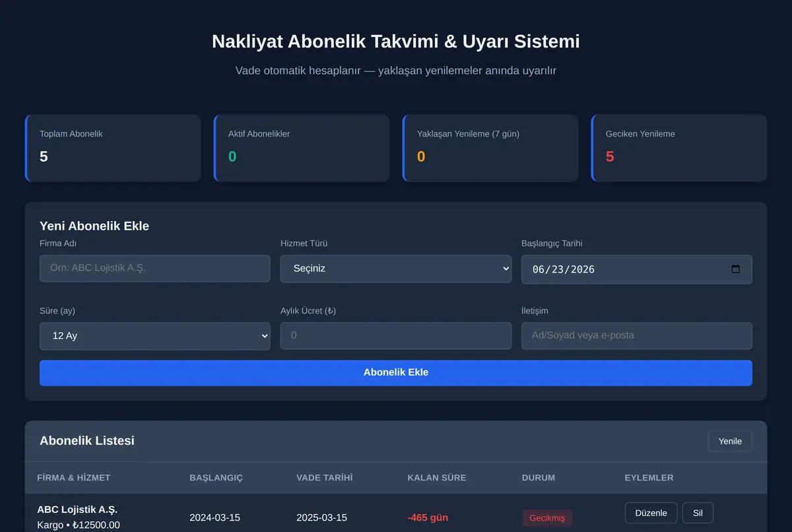The height and width of the screenshot is (532, 792).
Task: Open the calendar picker in Başlangıç Tarihi
Action: click(736, 269)
